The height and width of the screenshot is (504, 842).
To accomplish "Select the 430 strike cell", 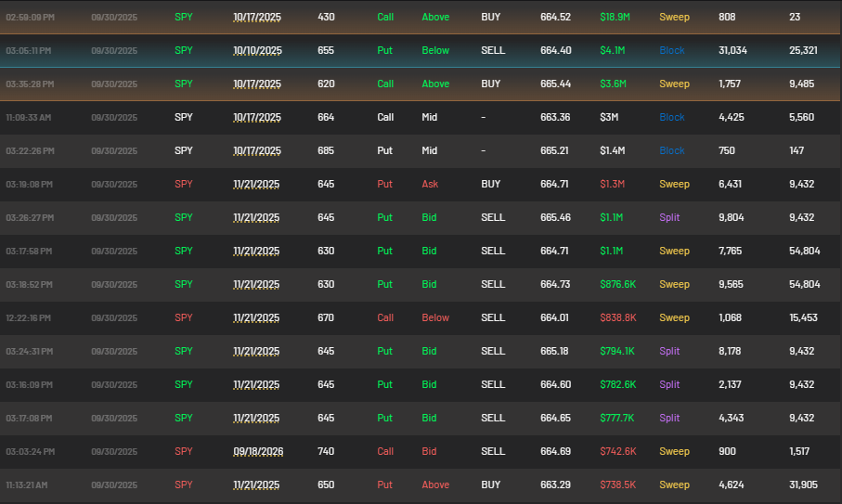I will (326, 18).
